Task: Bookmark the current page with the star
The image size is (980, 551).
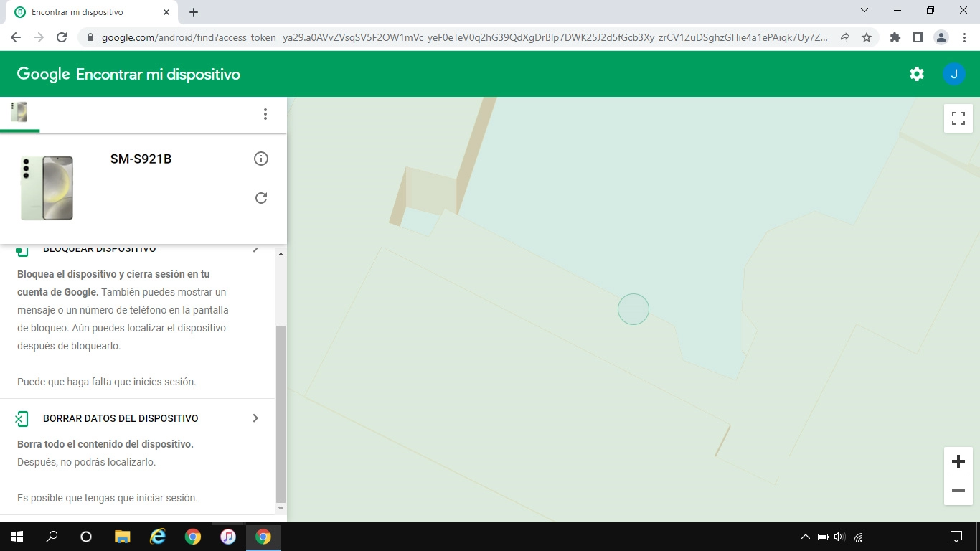Action: click(x=867, y=36)
